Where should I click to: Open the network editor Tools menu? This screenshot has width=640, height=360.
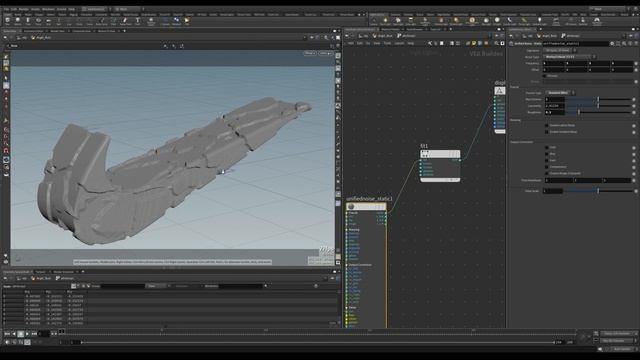click(x=387, y=43)
